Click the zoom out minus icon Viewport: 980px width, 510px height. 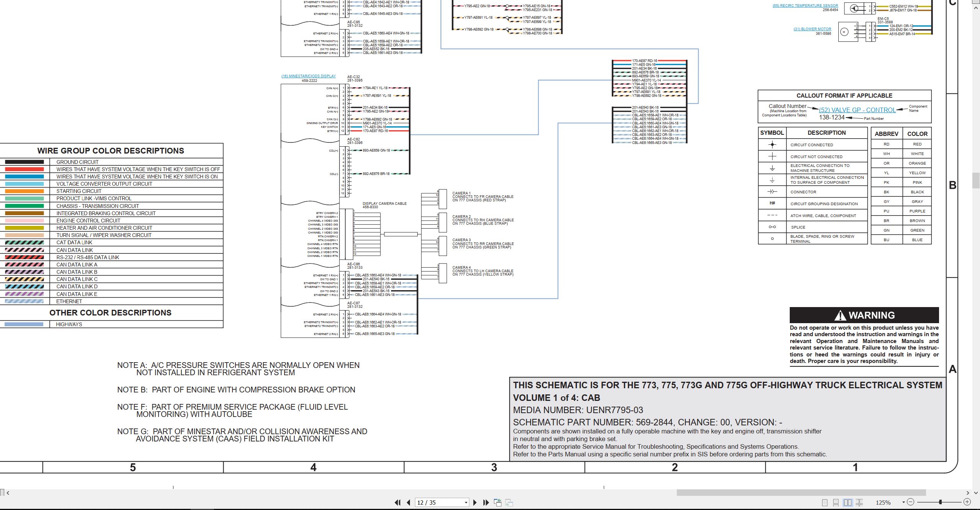(x=911, y=502)
